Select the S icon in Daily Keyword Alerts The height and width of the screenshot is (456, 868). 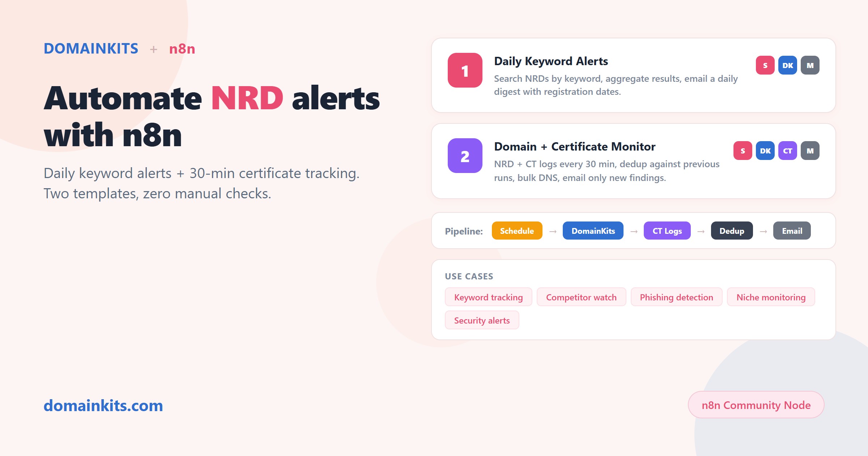pos(765,65)
